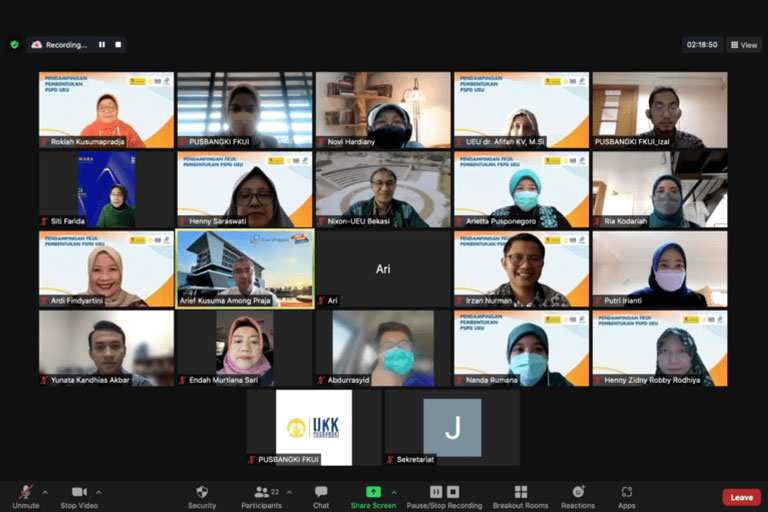This screenshot has height=512, width=768.
Task: Click the green encryption shield icon
Action: pos(14,44)
